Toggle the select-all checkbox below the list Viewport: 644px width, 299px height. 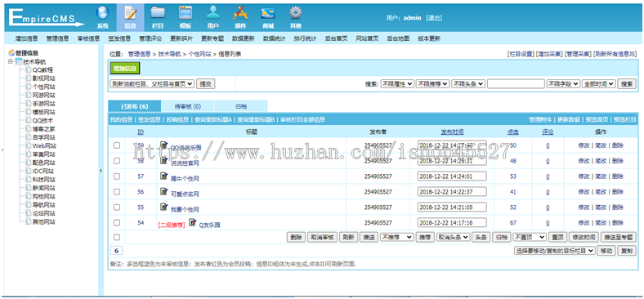click(117, 237)
